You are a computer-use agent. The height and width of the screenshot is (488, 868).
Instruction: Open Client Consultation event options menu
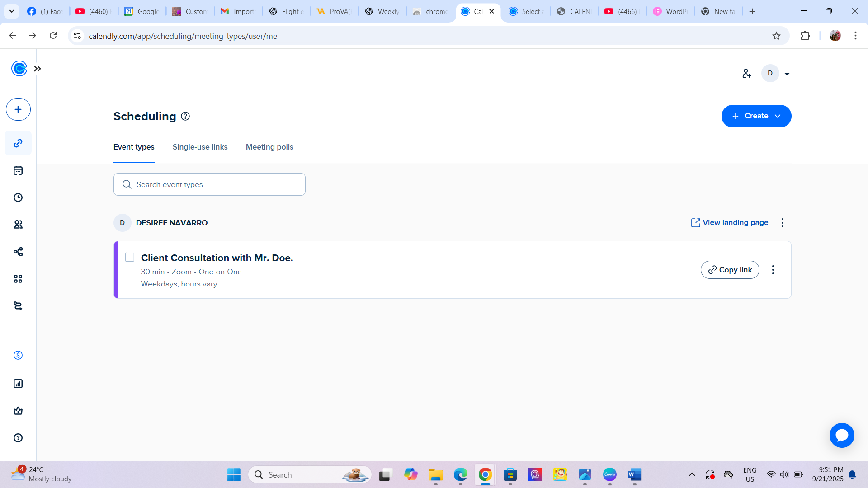coord(773,270)
